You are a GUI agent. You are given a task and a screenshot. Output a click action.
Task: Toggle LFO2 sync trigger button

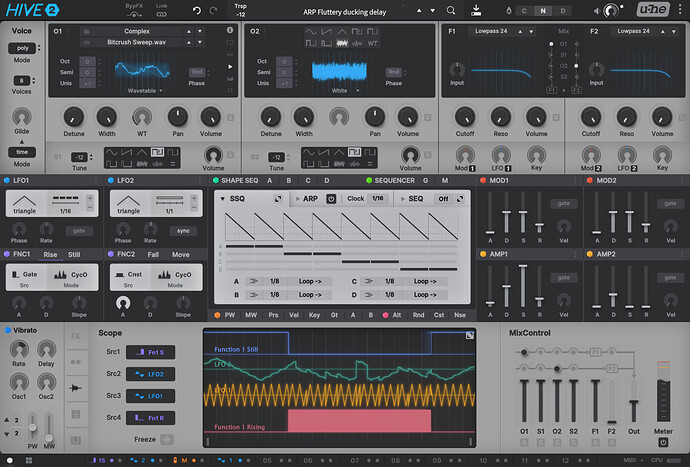pos(183,231)
